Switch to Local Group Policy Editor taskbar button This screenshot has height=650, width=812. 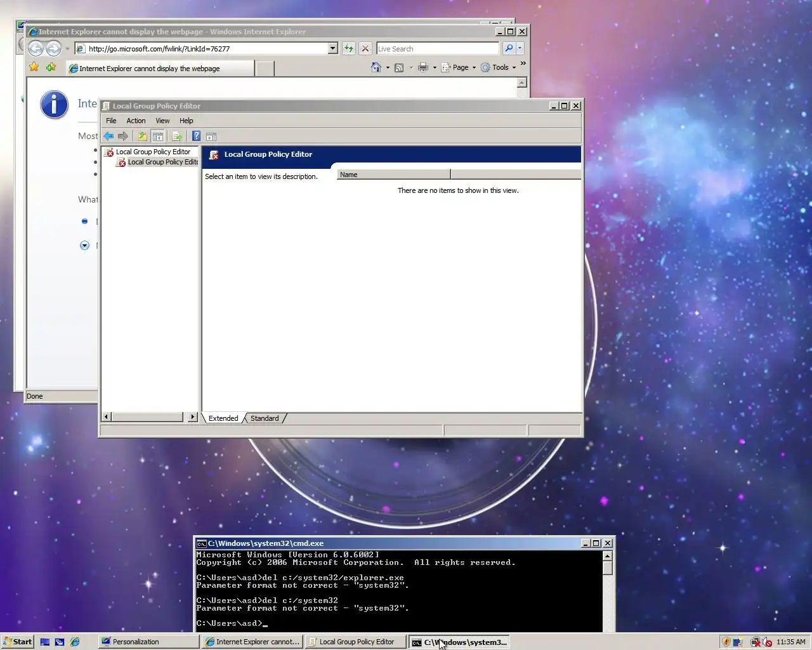point(356,642)
